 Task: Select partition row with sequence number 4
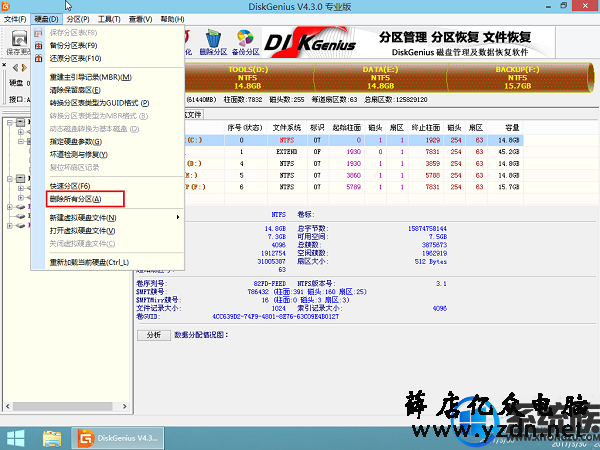[354, 164]
